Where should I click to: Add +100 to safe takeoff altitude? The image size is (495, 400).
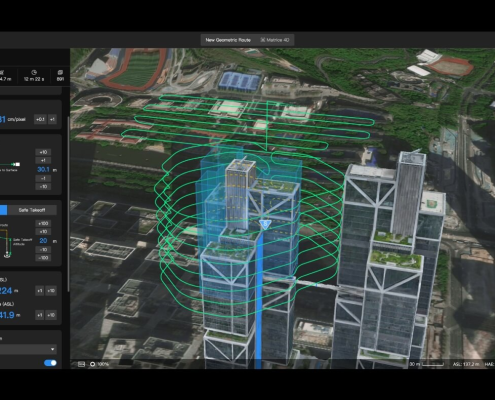pos(43,223)
